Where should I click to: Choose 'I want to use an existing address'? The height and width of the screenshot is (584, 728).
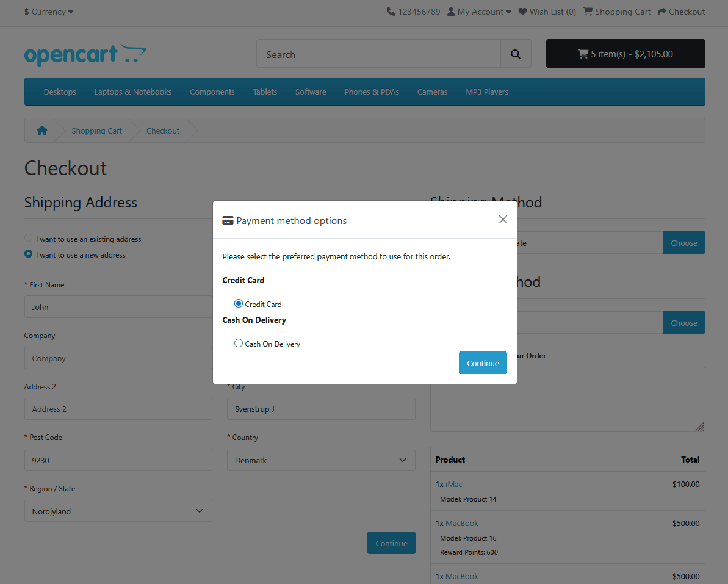28,238
